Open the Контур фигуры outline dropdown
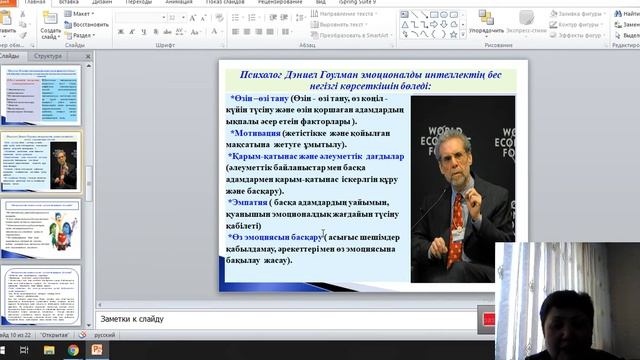This screenshot has height=360, width=640. point(577,25)
